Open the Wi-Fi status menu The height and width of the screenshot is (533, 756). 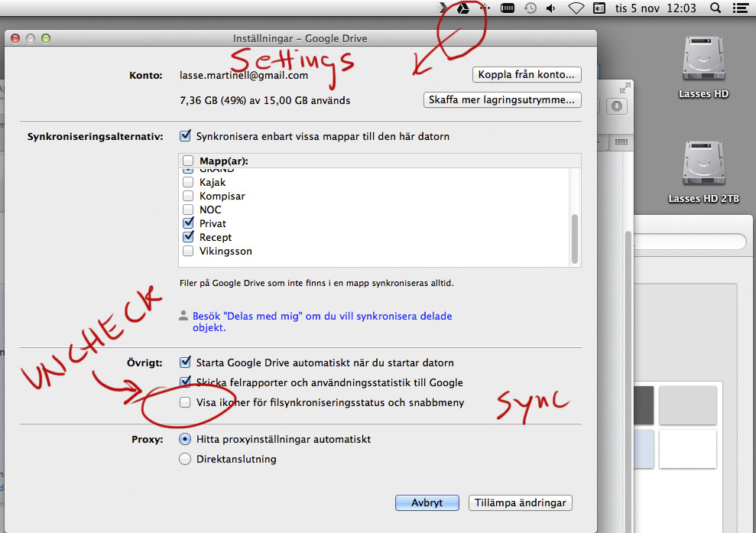click(576, 8)
